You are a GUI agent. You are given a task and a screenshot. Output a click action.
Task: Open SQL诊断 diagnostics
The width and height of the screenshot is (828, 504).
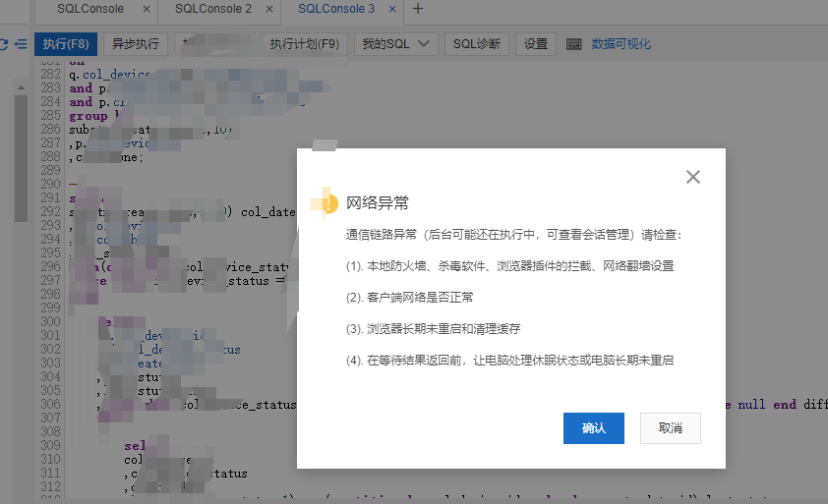coord(477,44)
